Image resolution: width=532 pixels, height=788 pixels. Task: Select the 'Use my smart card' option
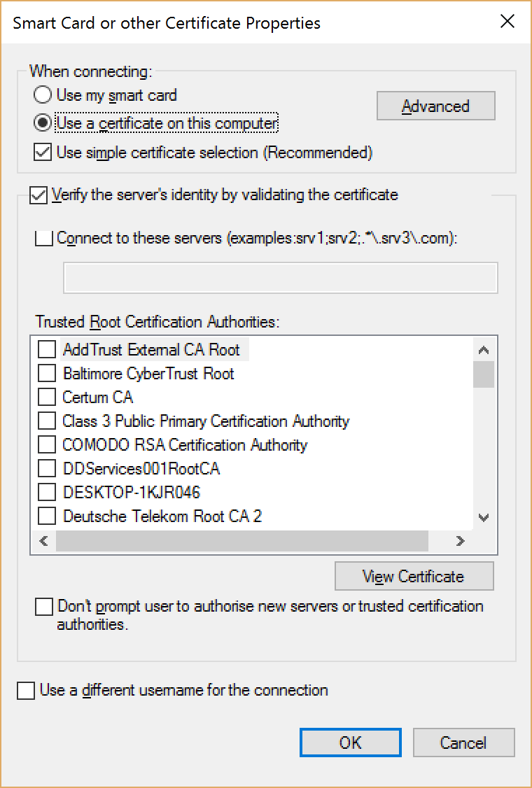pyautogui.click(x=43, y=95)
